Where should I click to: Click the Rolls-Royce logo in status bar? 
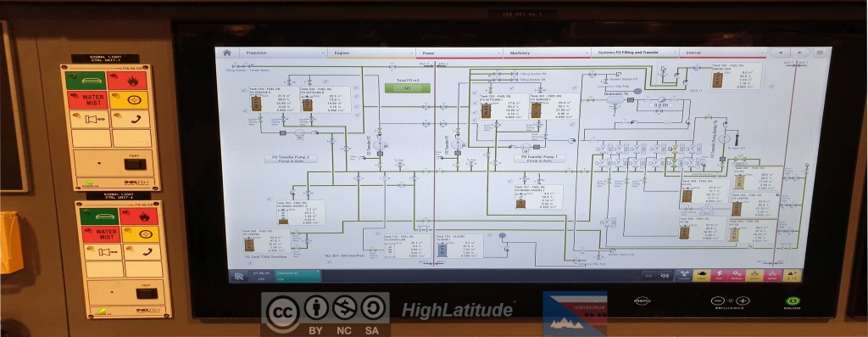click(239, 276)
